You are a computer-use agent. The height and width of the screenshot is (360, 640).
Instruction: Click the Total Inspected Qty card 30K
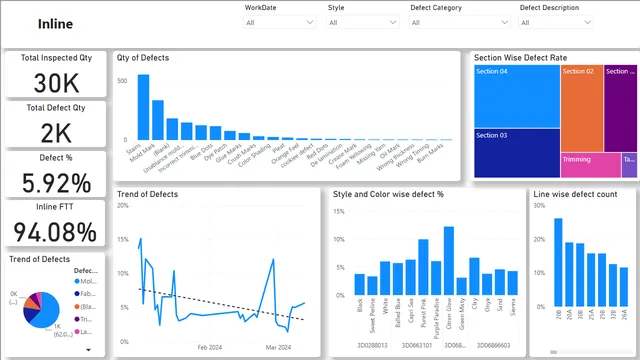56,83
